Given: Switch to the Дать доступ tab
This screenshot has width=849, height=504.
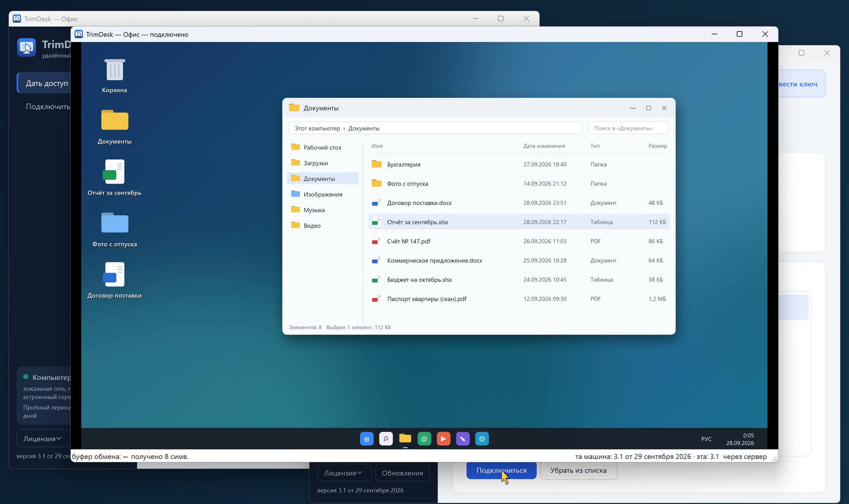Looking at the screenshot, I should pyautogui.click(x=44, y=83).
